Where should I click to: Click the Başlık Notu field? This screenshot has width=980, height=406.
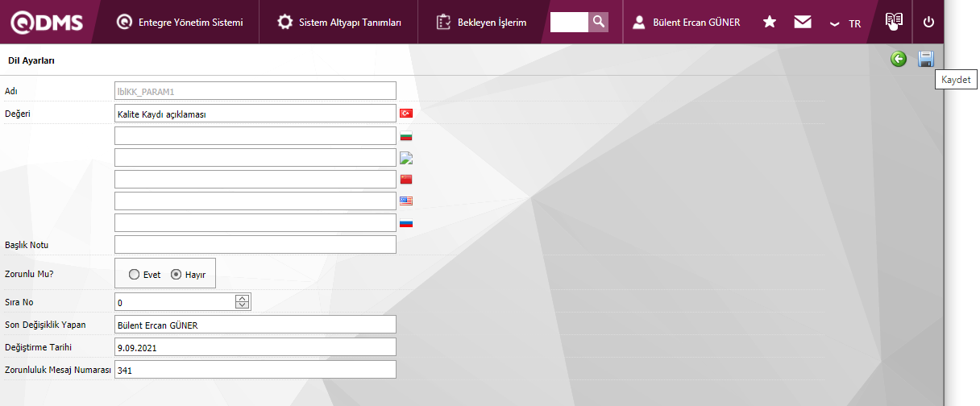tap(255, 244)
